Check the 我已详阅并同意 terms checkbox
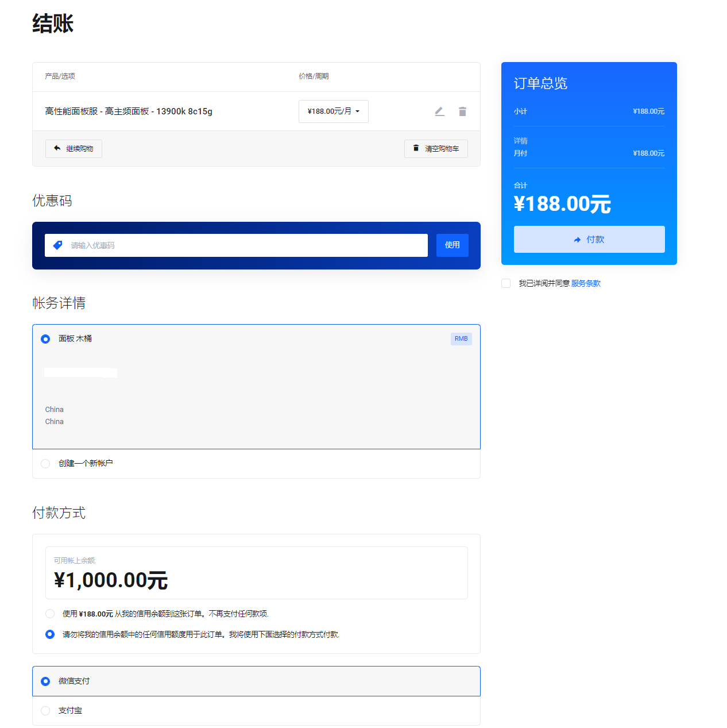The image size is (727, 728). [x=506, y=283]
